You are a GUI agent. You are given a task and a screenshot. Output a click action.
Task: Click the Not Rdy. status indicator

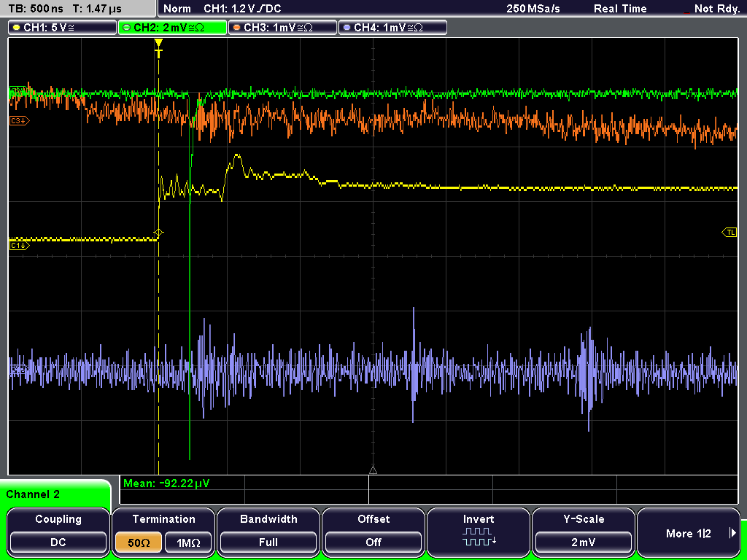pos(717,9)
